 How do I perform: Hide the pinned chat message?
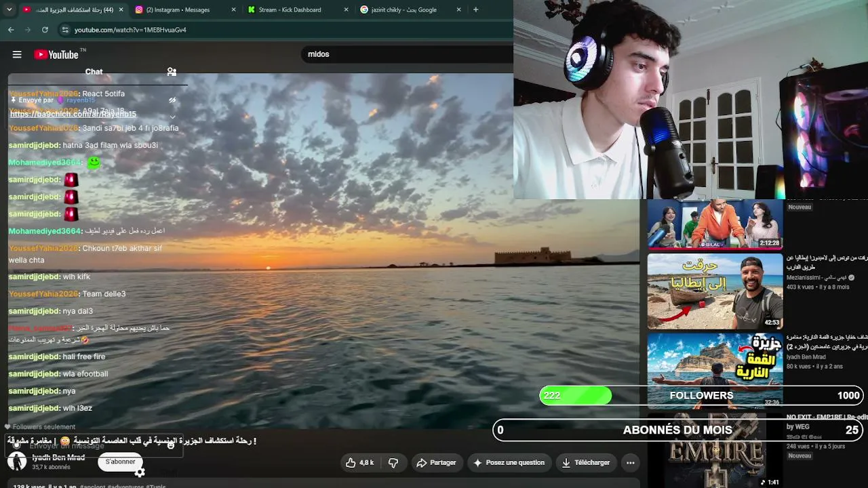coord(172,100)
